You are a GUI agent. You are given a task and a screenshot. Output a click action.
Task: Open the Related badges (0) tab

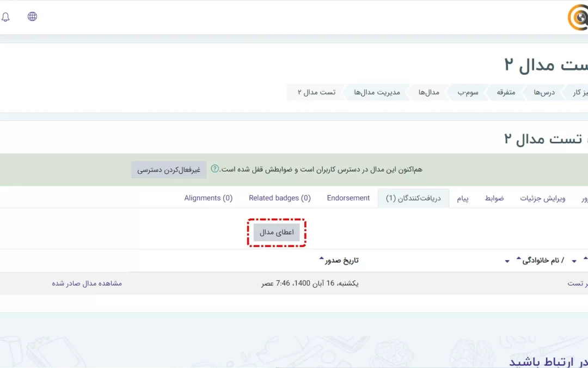[x=280, y=198]
